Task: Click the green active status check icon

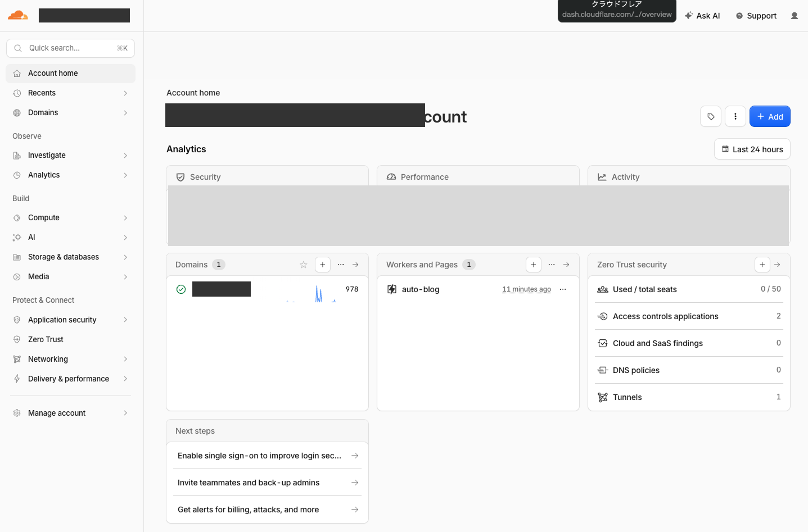Action: pyautogui.click(x=181, y=289)
